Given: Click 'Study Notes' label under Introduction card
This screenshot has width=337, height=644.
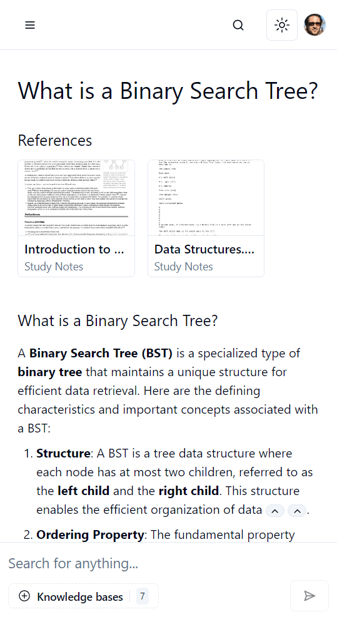Looking at the screenshot, I should point(54,267).
